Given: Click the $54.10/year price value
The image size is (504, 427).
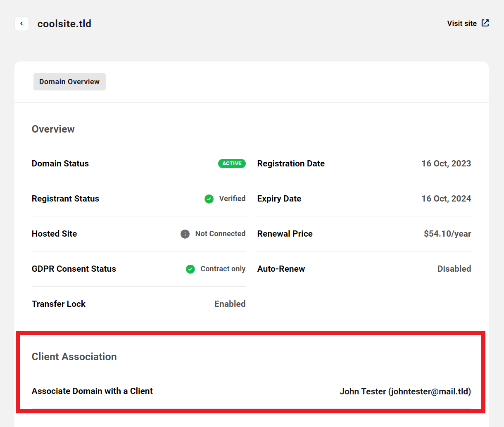Looking at the screenshot, I should 447,234.
